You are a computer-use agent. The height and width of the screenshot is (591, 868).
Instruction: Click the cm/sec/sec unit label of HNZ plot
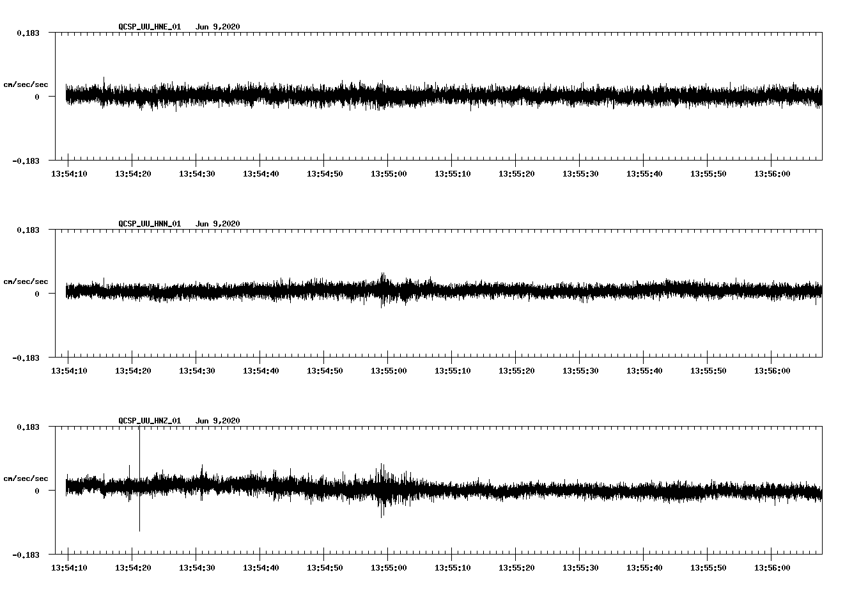26,479
